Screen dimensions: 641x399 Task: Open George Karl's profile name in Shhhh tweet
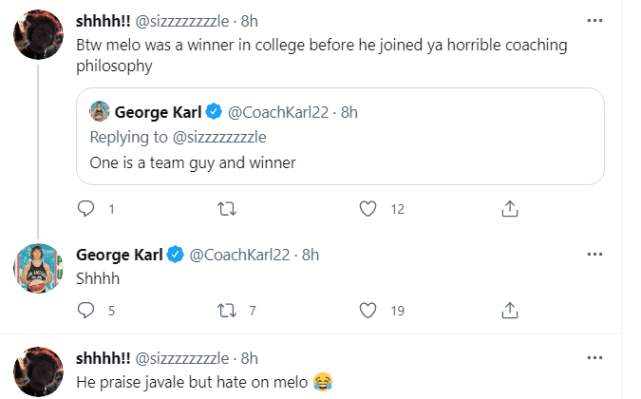click(x=119, y=255)
